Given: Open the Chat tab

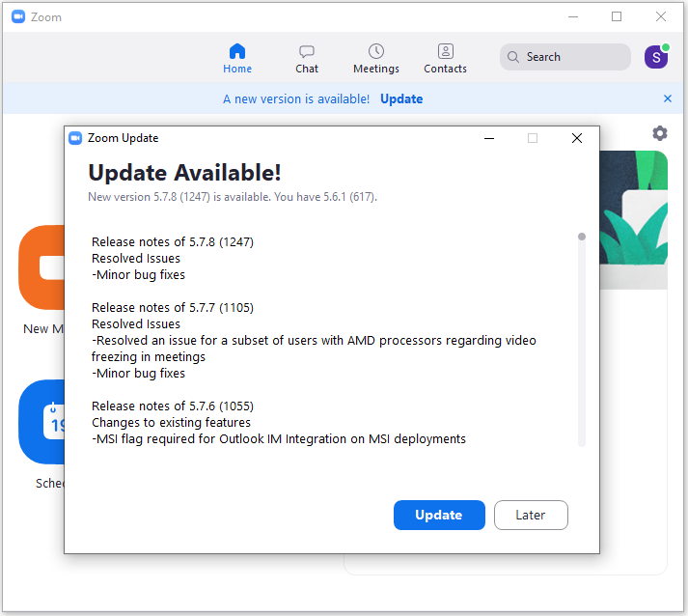Looking at the screenshot, I should click(307, 58).
